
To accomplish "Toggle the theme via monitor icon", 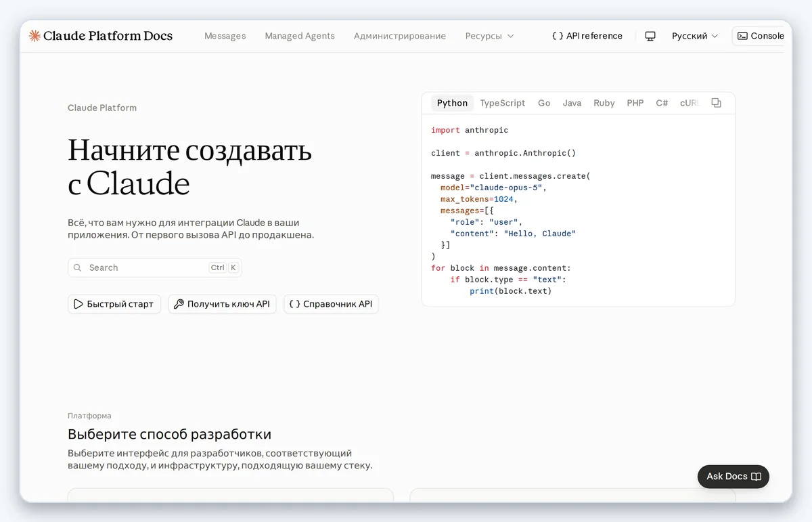I will pos(650,36).
